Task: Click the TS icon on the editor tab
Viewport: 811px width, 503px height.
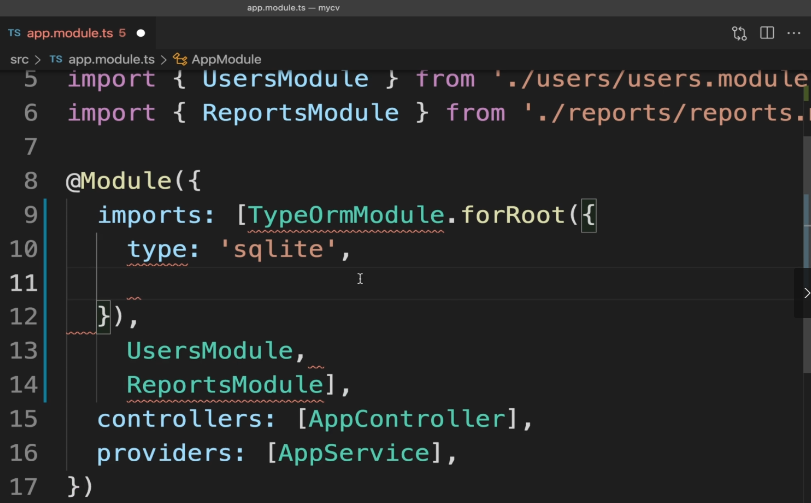Action: click(x=14, y=33)
